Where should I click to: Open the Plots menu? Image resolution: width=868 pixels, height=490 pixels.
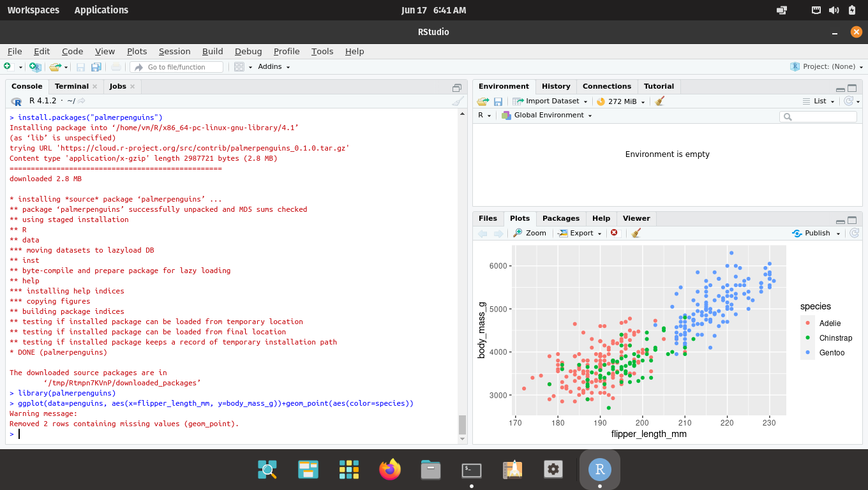pyautogui.click(x=137, y=51)
